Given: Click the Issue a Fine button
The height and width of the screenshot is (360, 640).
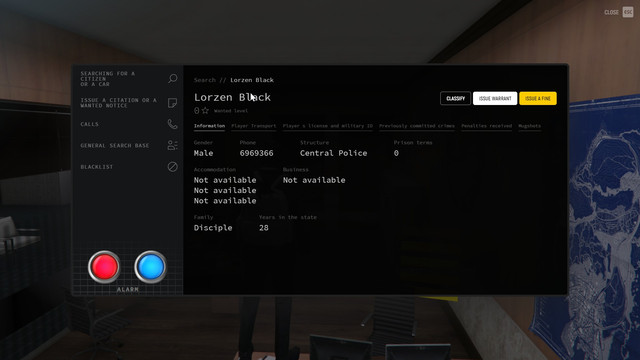Looking at the screenshot, I should (538, 98).
